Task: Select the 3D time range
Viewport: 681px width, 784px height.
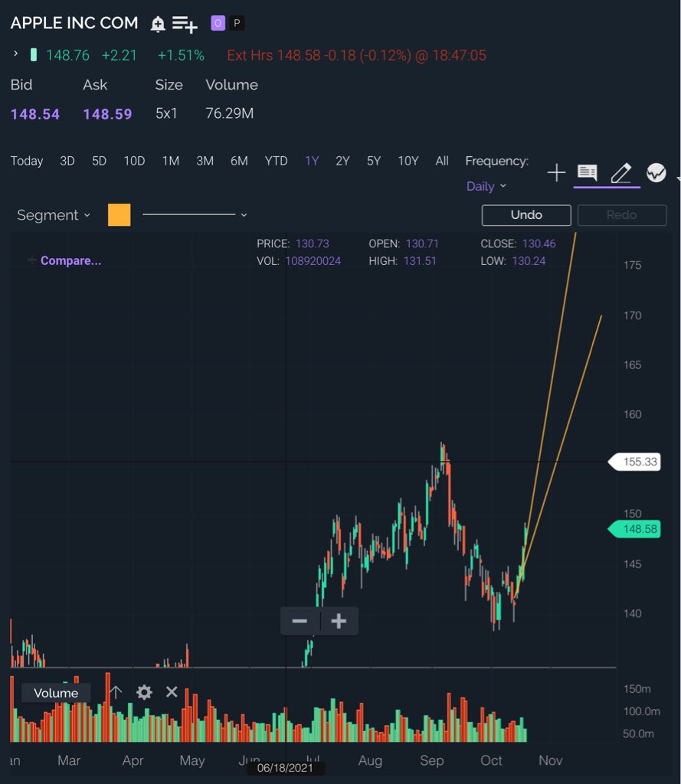Action: point(67,161)
